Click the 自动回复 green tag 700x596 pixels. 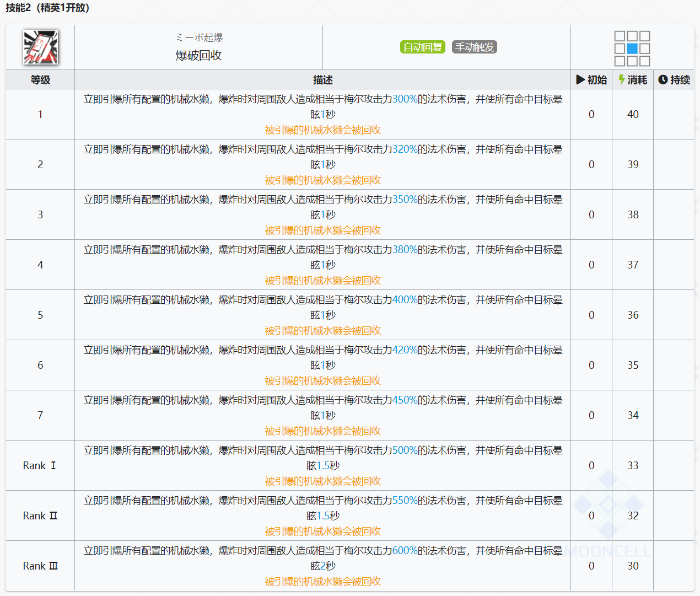(423, 47)
